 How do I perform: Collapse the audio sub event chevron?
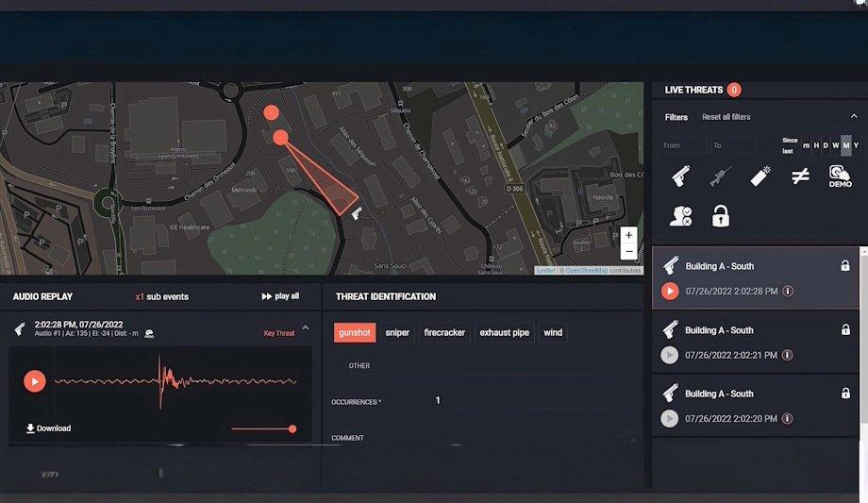(306, 328)
